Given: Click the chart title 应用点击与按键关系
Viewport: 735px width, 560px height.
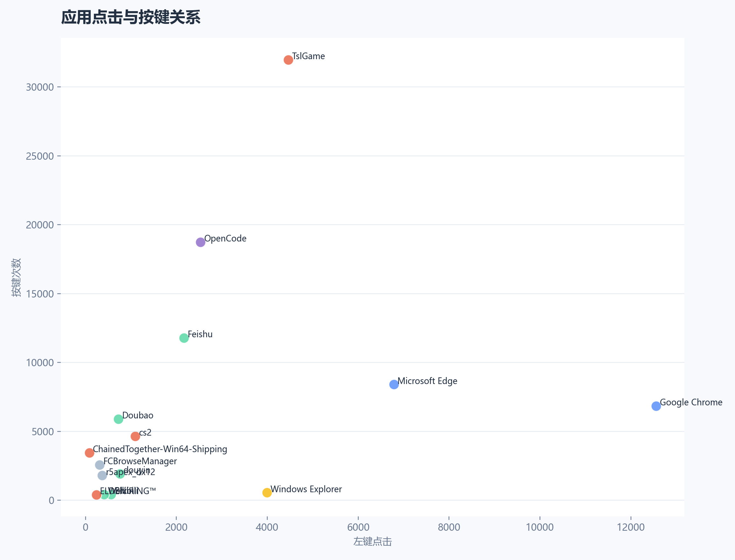Looking at the screenshot, I should coord(131,17).
